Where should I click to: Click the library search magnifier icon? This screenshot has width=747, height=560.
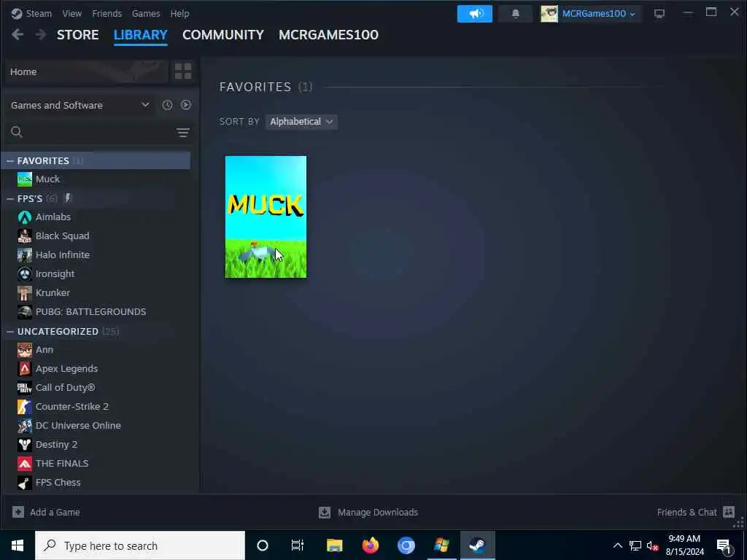[17, 132]
